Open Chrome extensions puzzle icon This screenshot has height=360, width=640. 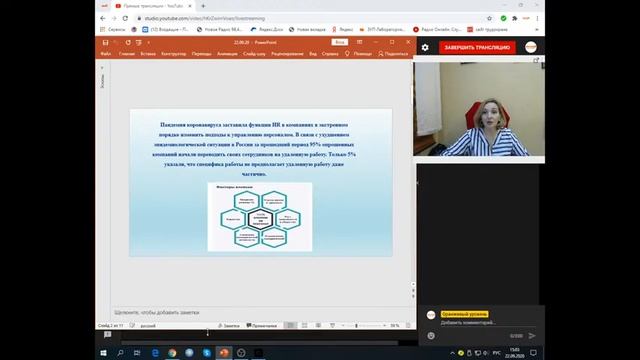[515, 18]
